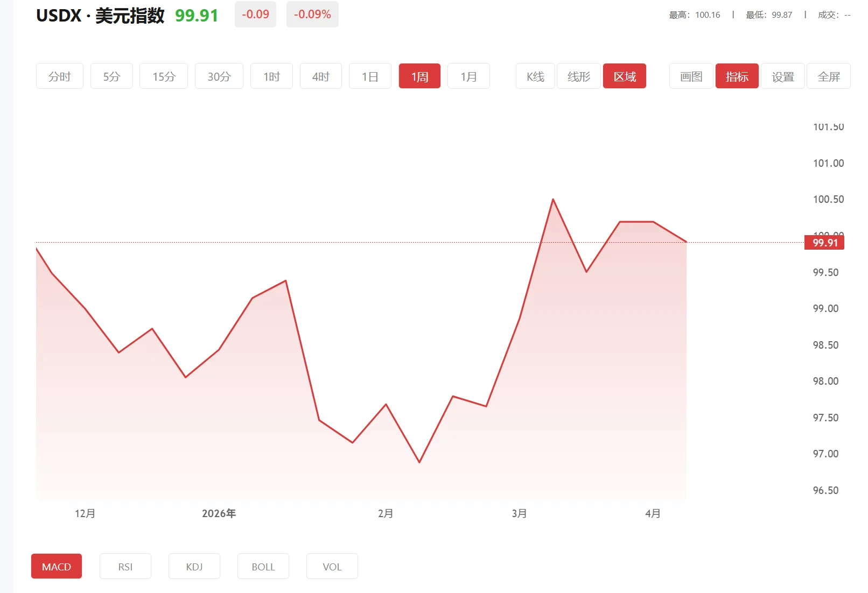868x593 pixels.
Task: Choose the 4时 four-hour interval
Action: (320, 76)
